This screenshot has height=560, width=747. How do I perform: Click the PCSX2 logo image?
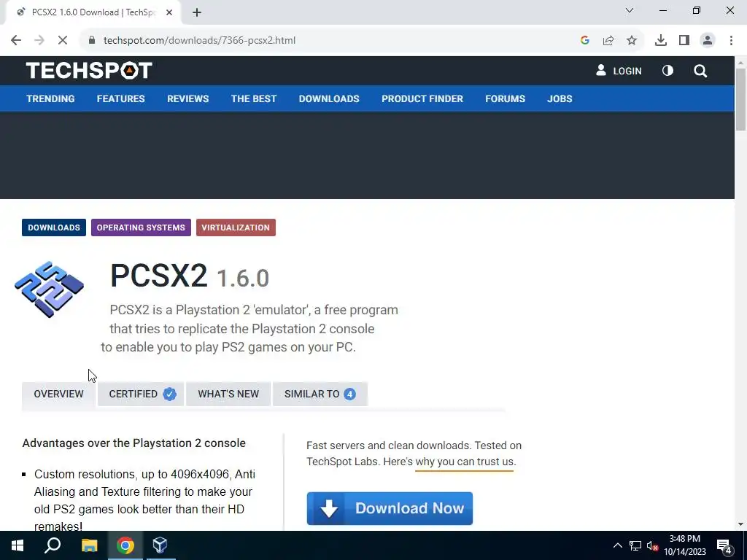(x=50, y=289)
